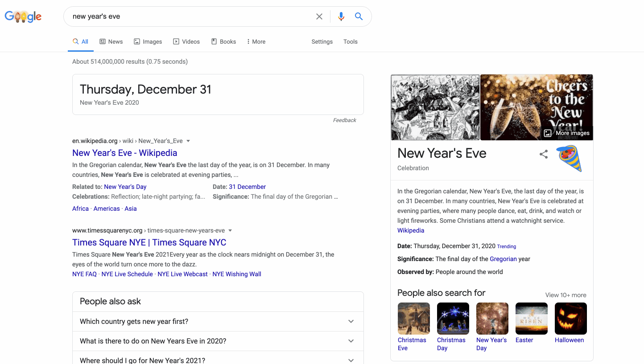Share the New Year's Eve panel
Image resolution: width=644 pixels, height=364 pixels.
point(544,154)
